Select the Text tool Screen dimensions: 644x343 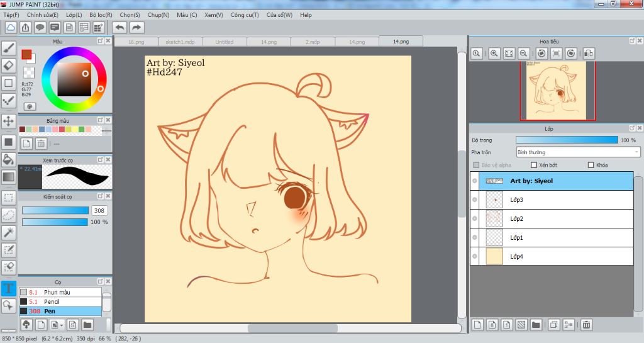pyautogui.click(x=8, y=288)
